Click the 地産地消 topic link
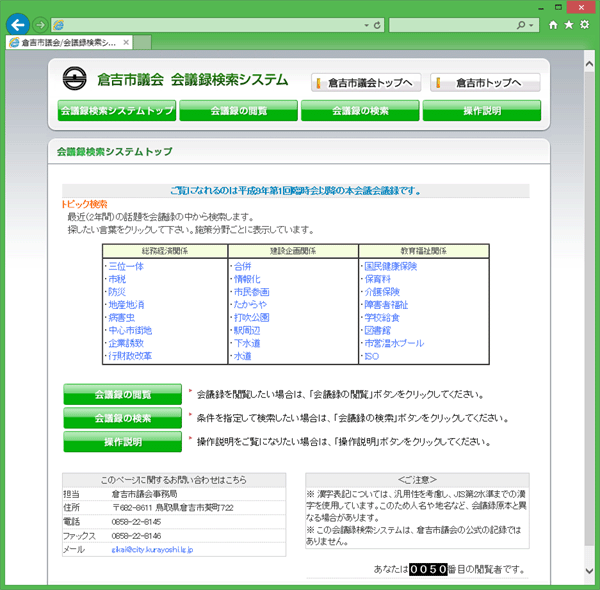The height and width of the screenshot is (590, 600). [126, 305]
